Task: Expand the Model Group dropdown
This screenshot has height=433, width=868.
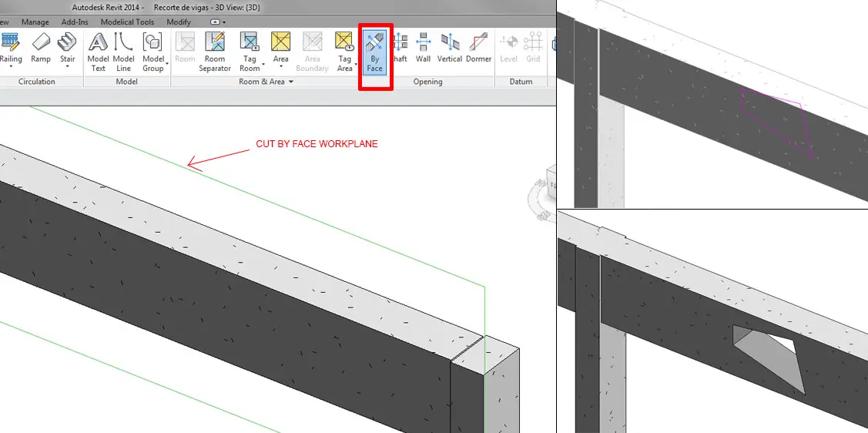Action: coord(167,64)
